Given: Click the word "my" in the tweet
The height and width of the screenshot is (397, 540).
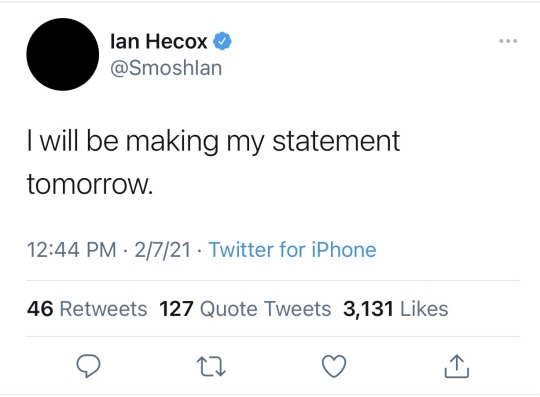Looking at the screenshot, I should pyautogui.click(x=245, y=144).
